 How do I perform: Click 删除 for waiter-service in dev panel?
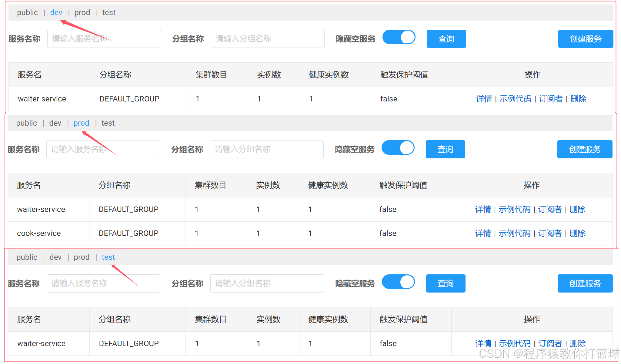(x=578, y=99)
